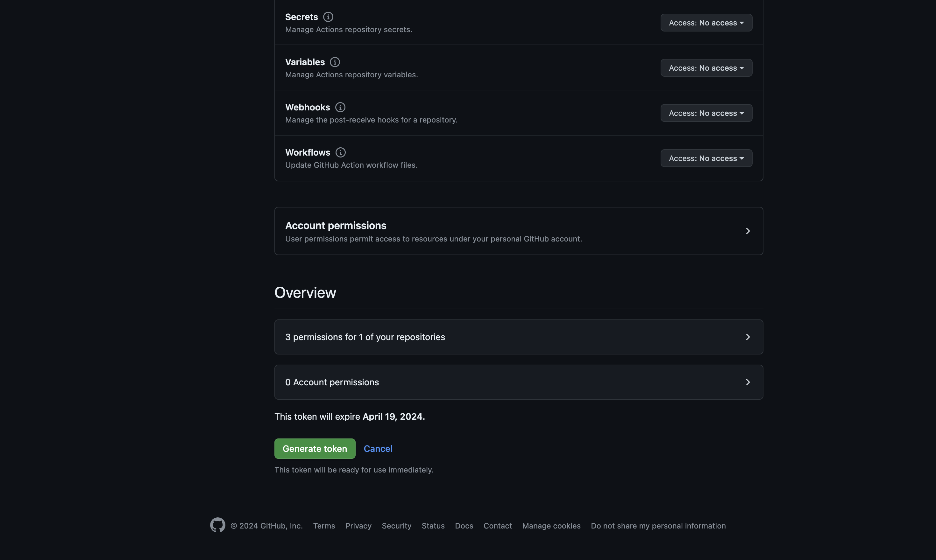This screenshot has height=560, width=936.
Task: Click the info icon next to Webhooks
Action: click(x=340, y=107)
